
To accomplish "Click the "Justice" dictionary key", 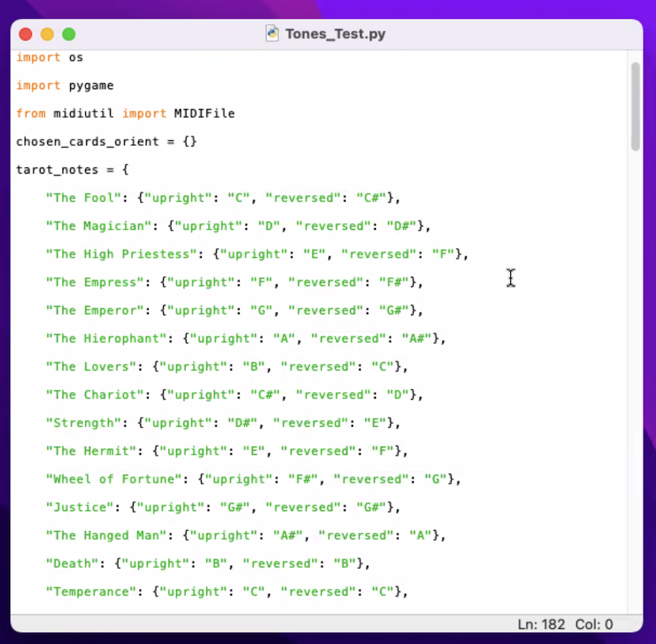I will (x=80, y=507).
